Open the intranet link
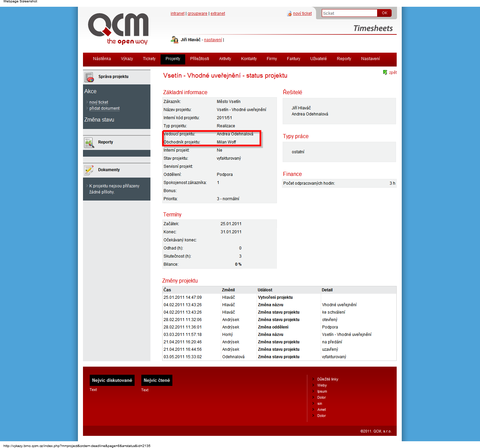The image size is (480, 448). (177, 14)
